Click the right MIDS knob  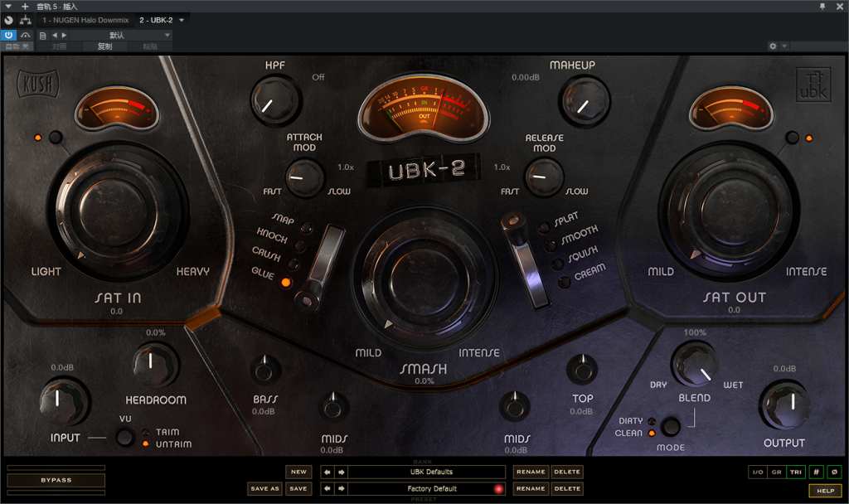pos(514,407)
